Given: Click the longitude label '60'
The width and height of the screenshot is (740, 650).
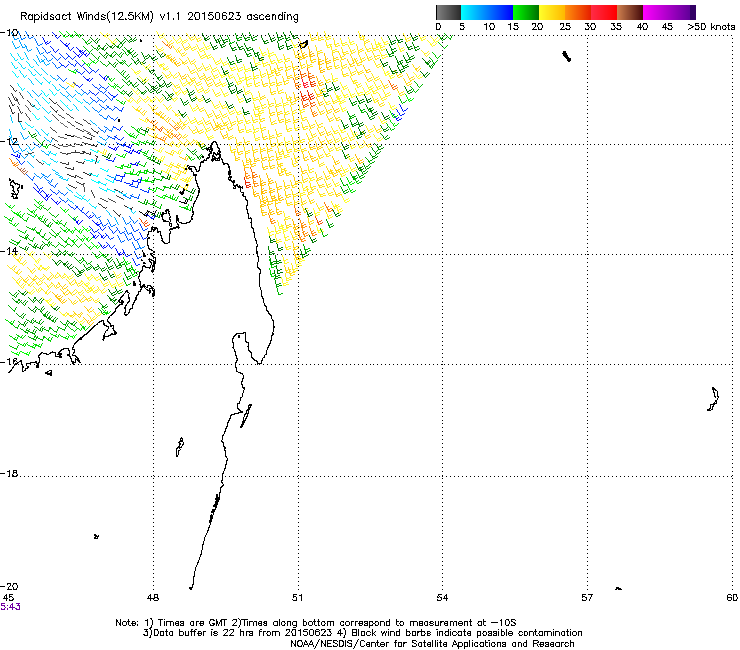Looking at the screenshot, I should tap(732, 598).
